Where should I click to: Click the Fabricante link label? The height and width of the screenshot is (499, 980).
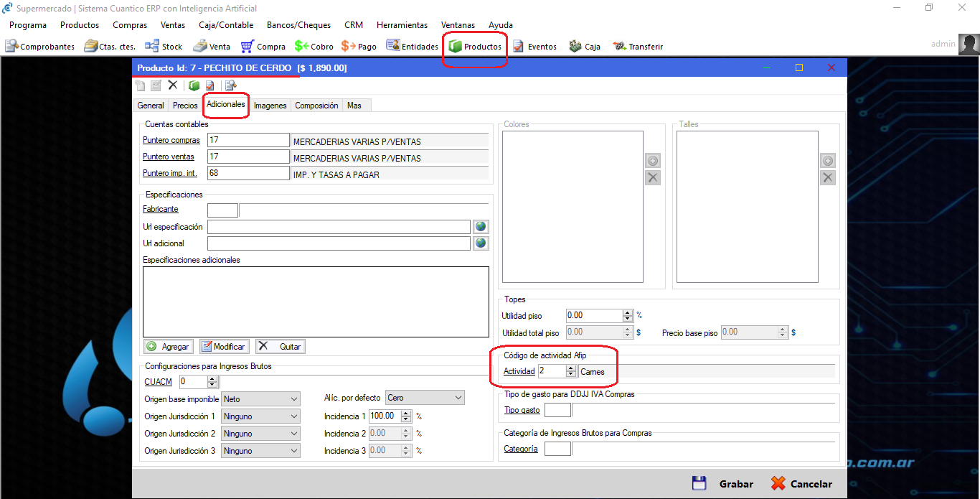click(160, 209)
